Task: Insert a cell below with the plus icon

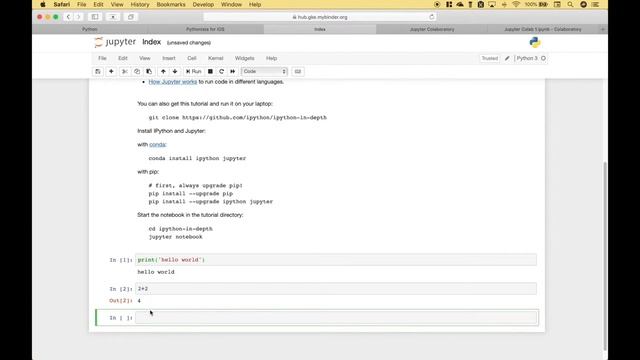Action: [111, 71]
